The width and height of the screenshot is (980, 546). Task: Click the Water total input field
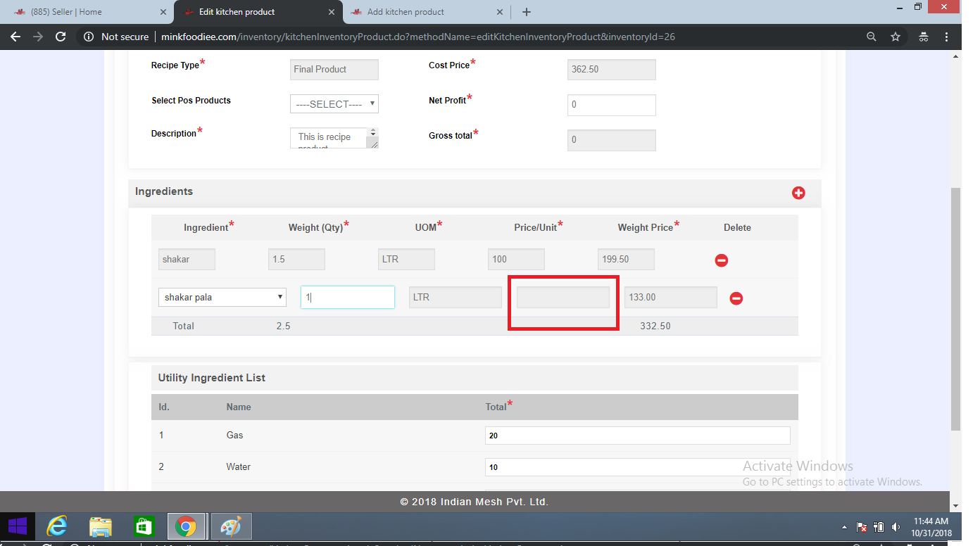[638, 467]
